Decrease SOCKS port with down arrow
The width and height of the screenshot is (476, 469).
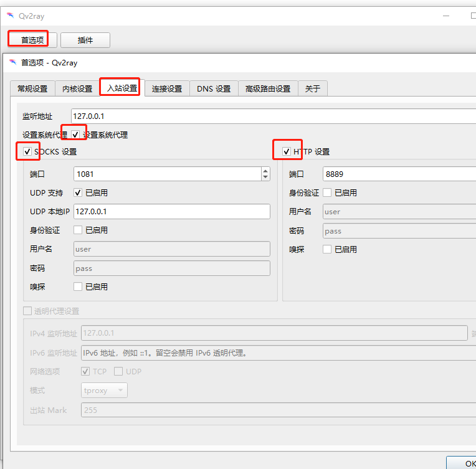point(265,177)
